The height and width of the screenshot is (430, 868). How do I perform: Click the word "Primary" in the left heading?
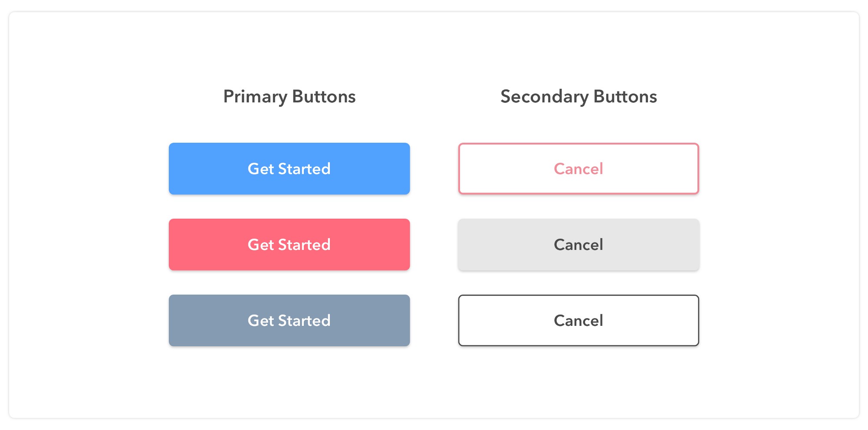[255, 97]
